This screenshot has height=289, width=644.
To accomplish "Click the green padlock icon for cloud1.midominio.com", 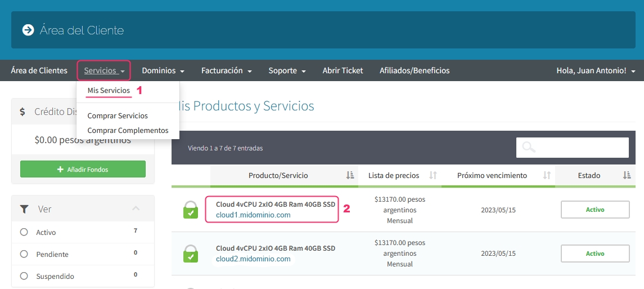I will (191, 210).
